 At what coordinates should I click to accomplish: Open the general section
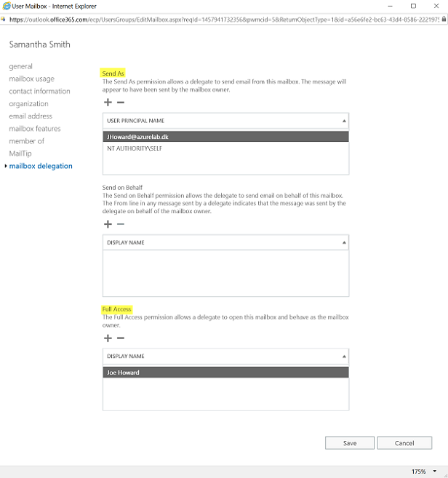point(20,66)
